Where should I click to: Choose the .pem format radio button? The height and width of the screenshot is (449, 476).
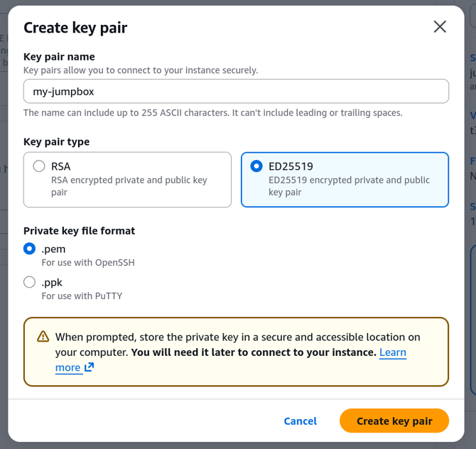(30, 249)
